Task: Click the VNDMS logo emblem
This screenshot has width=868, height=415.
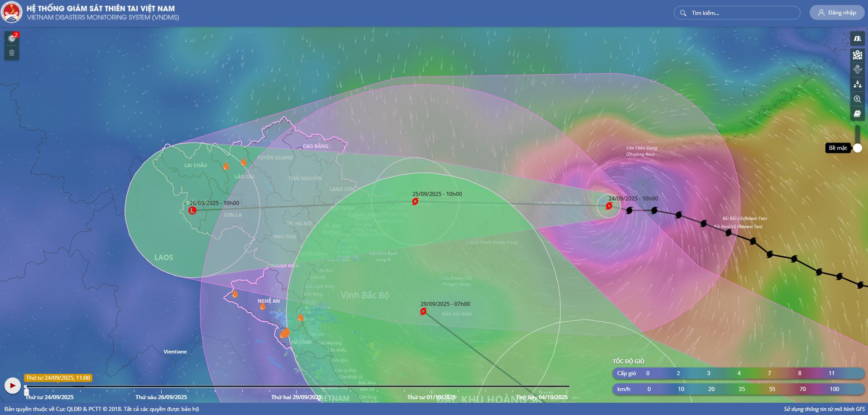Action: tap(12, 13)
